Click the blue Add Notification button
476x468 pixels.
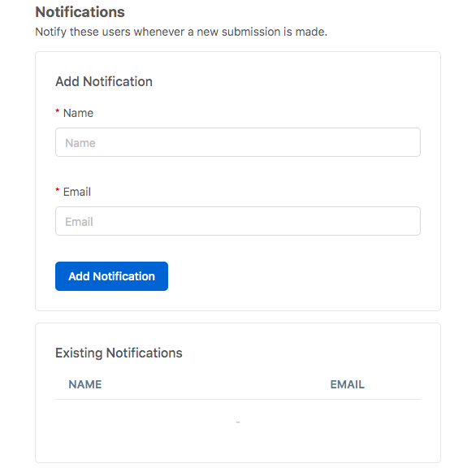point(111,276)
